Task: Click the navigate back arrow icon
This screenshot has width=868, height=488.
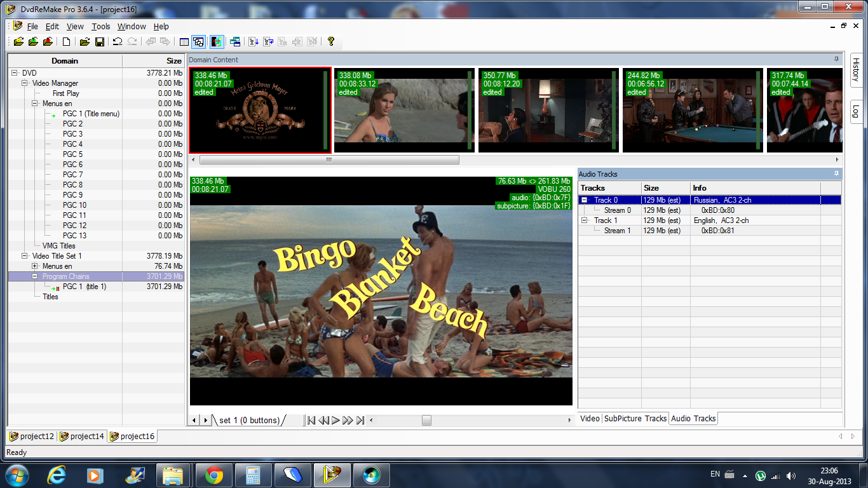Action: (x=151, y=42)
